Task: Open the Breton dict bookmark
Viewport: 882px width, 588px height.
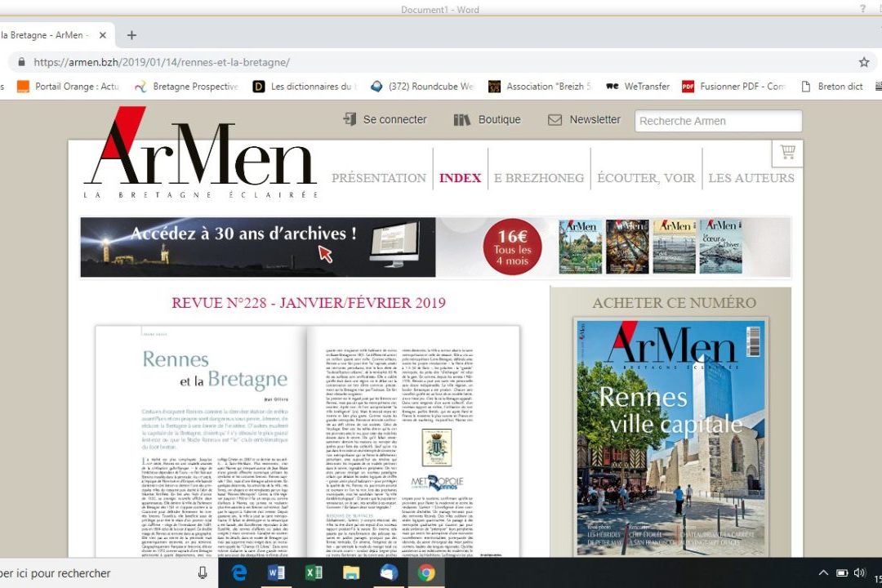Action: click(832, 87)
